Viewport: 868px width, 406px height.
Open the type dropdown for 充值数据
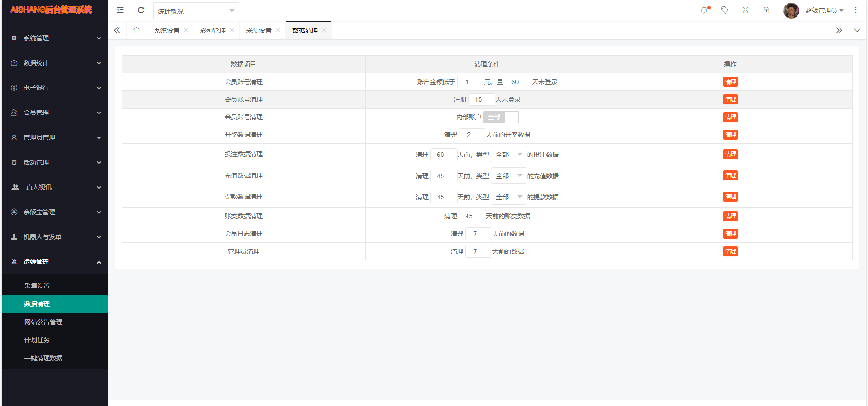509,176
